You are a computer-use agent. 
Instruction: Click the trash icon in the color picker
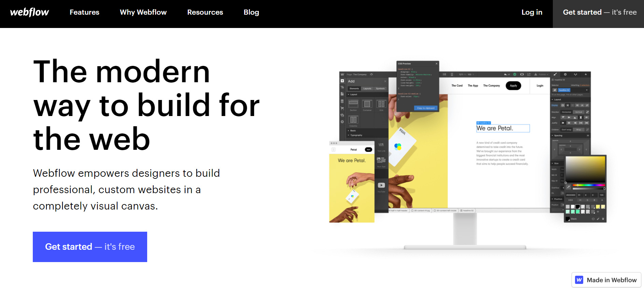[603, 219]
